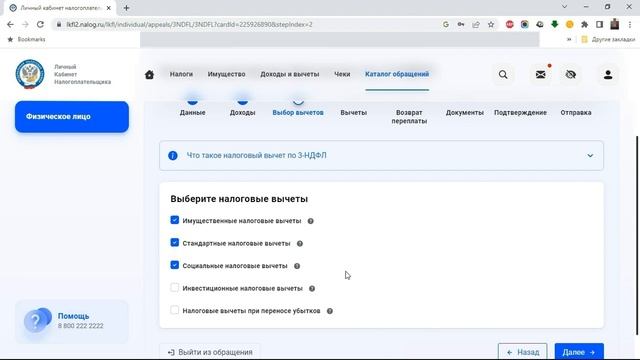
Task: Open the tab search dropdown arrow in Chrome
Action: tap(564, 7)
